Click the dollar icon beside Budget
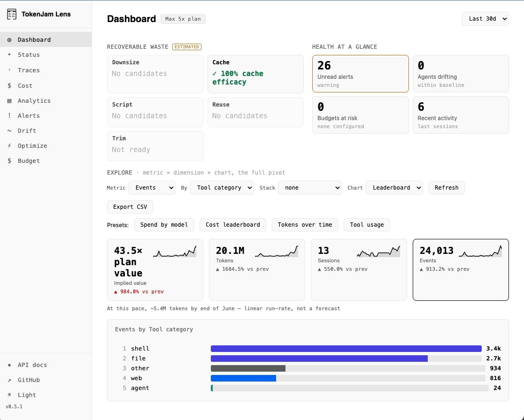This screenshot has height=420, width=524. coord(9,160)
